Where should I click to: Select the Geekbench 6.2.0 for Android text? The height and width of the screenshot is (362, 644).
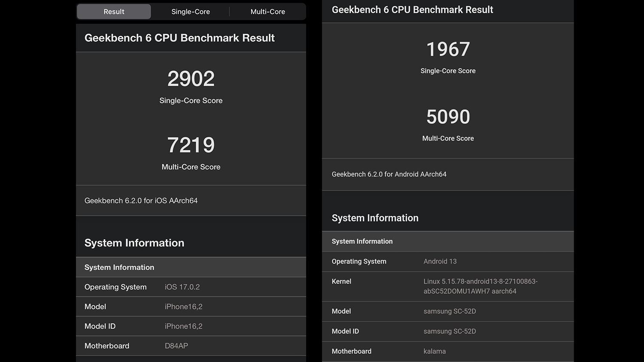(389, 174)
